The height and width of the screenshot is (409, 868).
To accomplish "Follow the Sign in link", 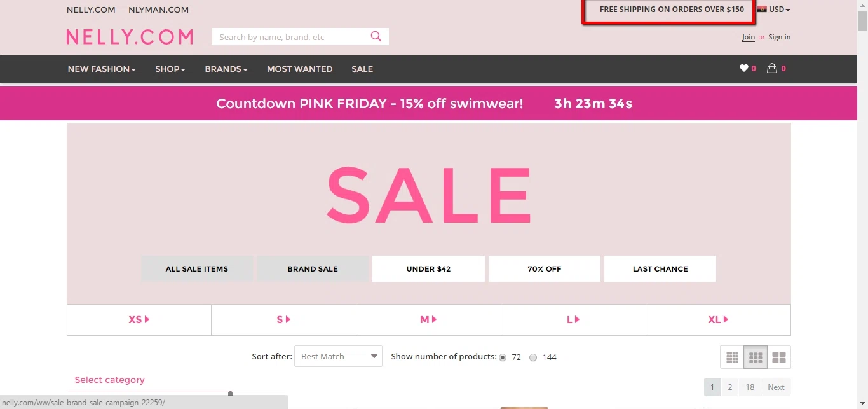I will [x=779, y=37].
